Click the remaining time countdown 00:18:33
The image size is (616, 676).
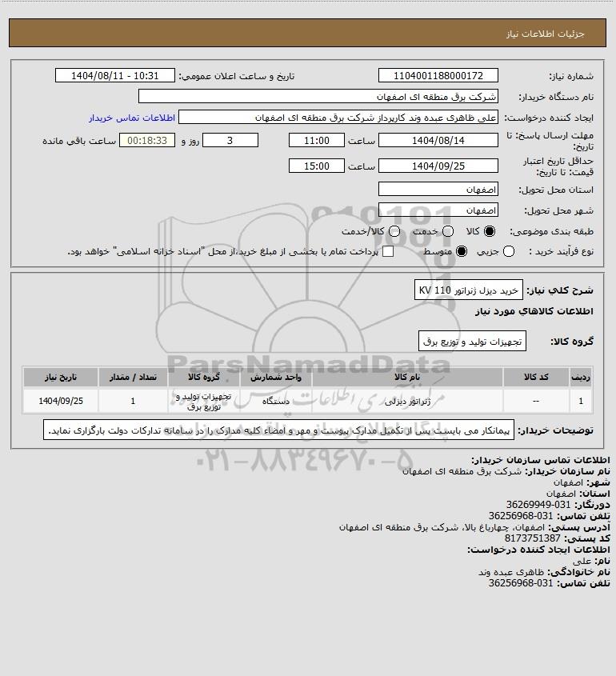click(147, 140)
